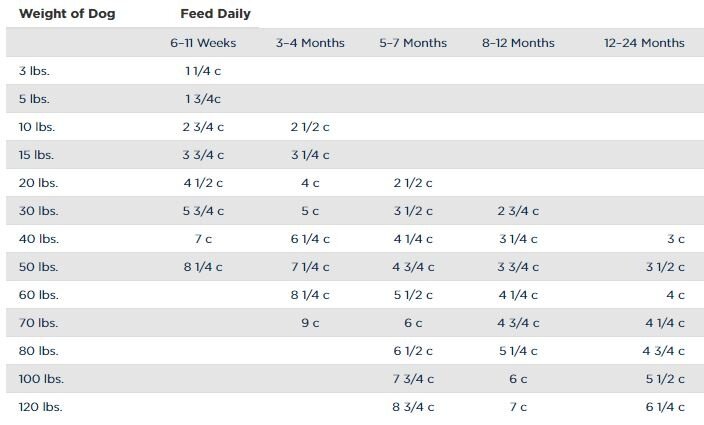Viewport: 704px width, 425px height.
Task: Select the '15 lbs.' row label
Action: (x=39, y=155)
